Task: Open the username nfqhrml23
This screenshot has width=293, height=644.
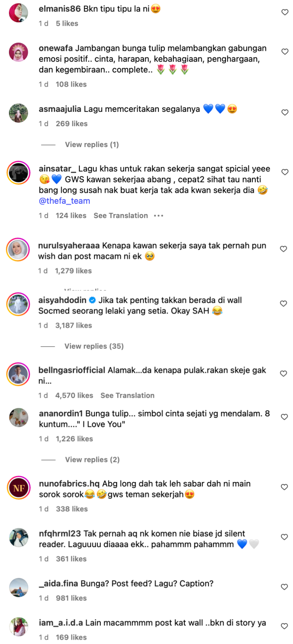Action: pos(60,534)
